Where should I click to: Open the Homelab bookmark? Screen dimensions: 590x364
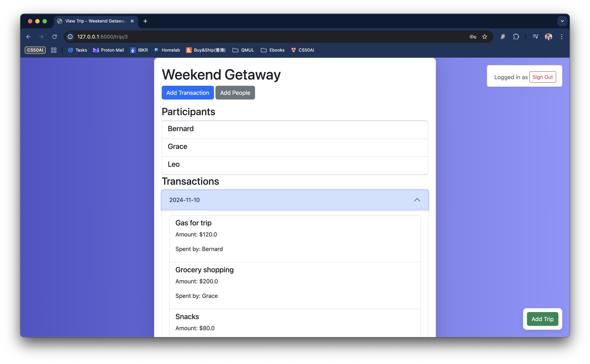[x=167, y=50]
